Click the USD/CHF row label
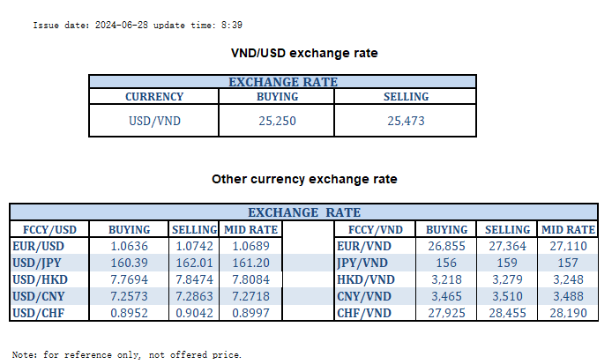Image resolution: width=612 pixels, height=364 pixels. point(39,311)
